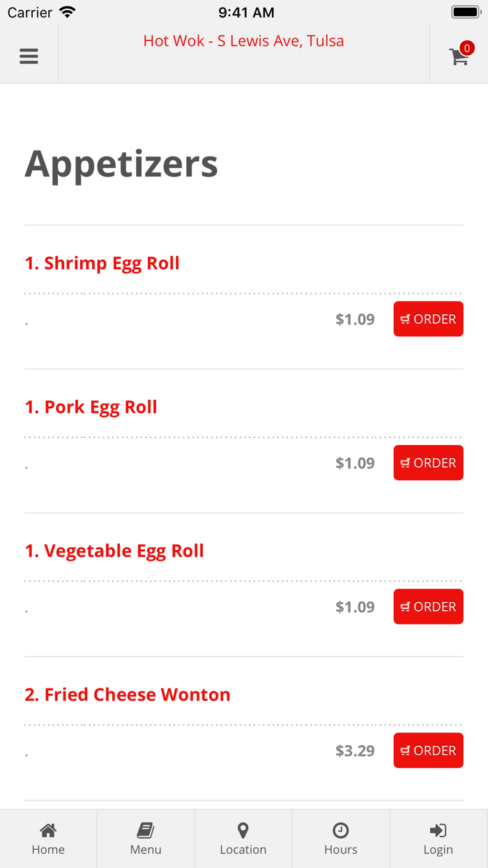Viewport: 488px width, 868px height.
Task: Order the Pork Egg Roll
Action: click(x=428, y=463)
